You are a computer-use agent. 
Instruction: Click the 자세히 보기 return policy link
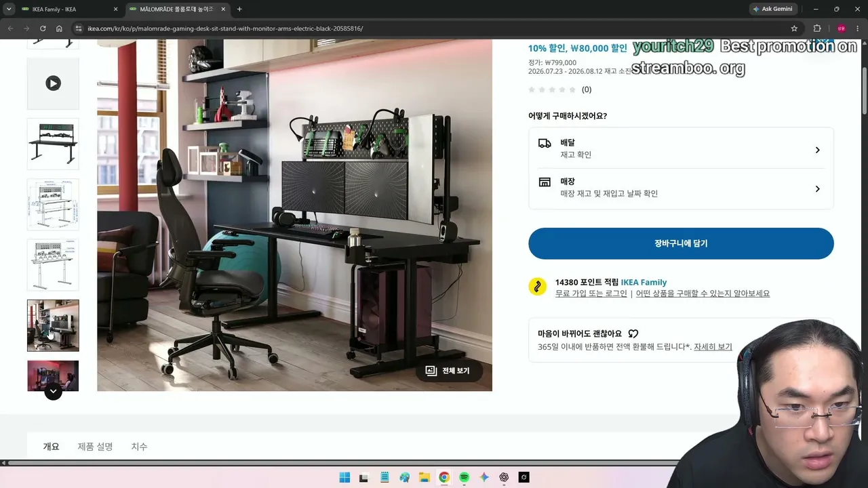713,346
